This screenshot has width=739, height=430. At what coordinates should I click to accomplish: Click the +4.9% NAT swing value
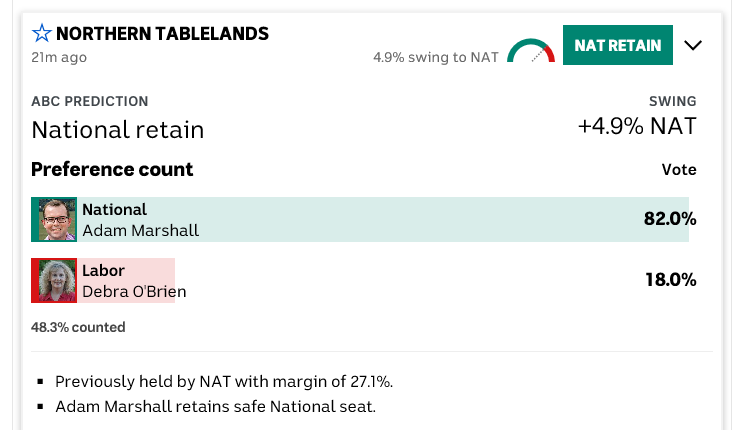click(637, 127)
